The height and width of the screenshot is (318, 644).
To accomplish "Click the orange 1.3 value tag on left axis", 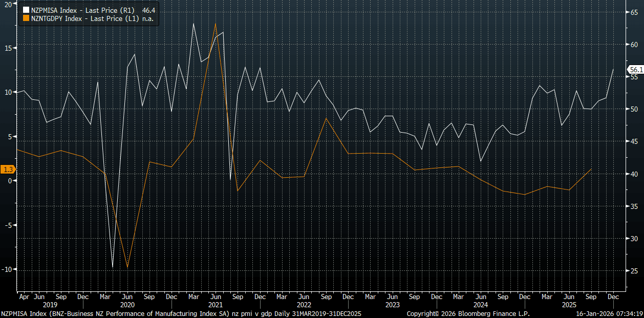I will tap(8, 169).
